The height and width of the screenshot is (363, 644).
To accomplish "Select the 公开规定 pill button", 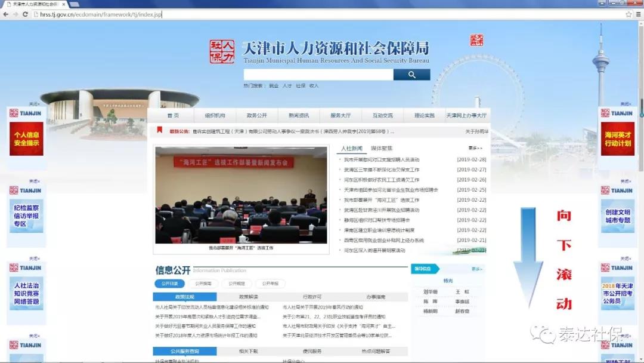I will pyautogui.click(x=237, y=284).
